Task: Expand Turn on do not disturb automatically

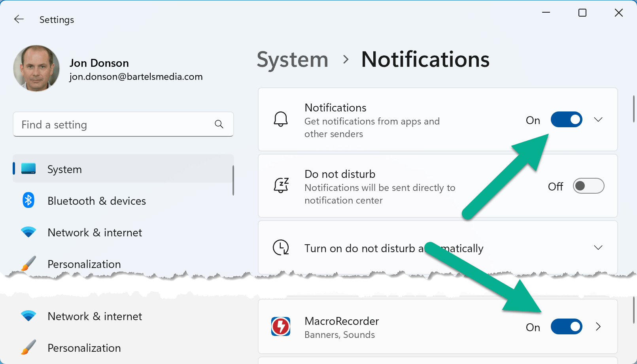Action: click(x=598, y=248)
